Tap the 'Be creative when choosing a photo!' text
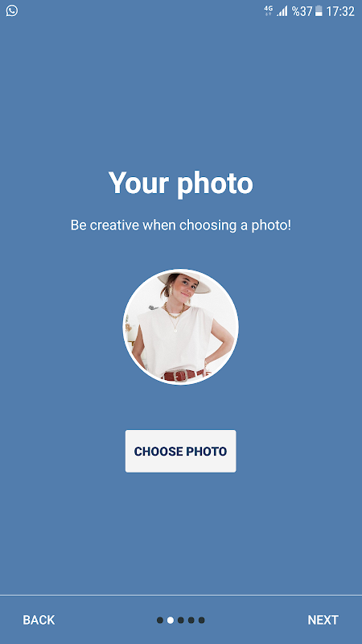This screenshot has height=644, width=362. click(180, 225)
